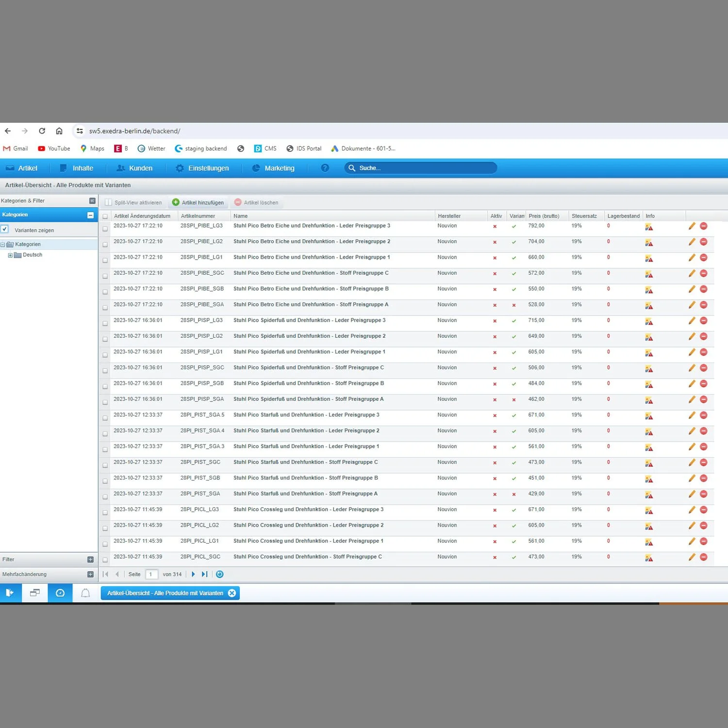Open the Artikel menu
728x728 pixels.
[x=28, y=168]
